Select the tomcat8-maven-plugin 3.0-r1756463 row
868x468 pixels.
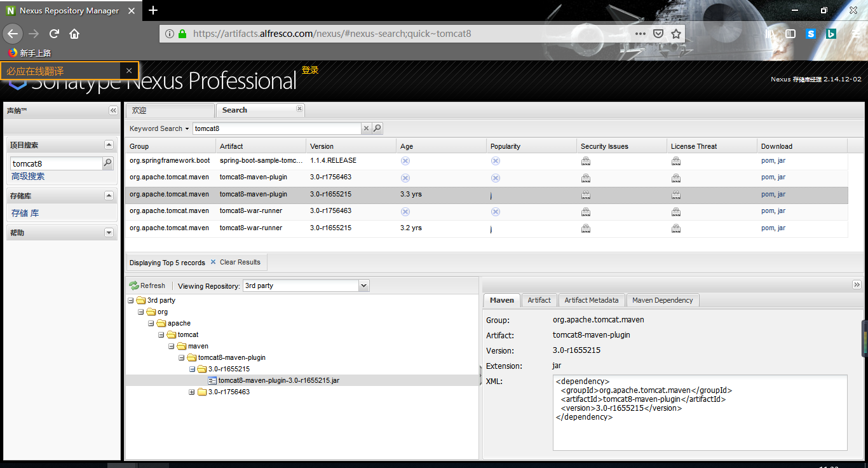click(x=487, y=177)
